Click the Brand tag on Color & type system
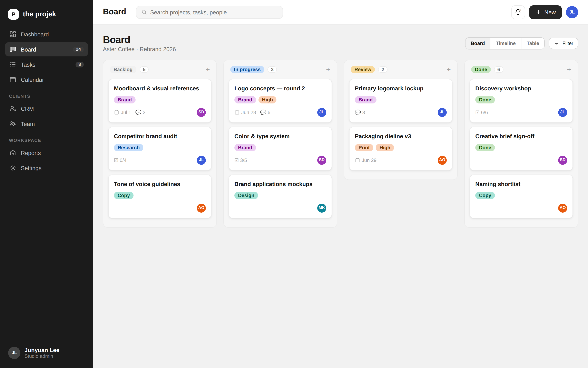 click(x=245, y=147)
